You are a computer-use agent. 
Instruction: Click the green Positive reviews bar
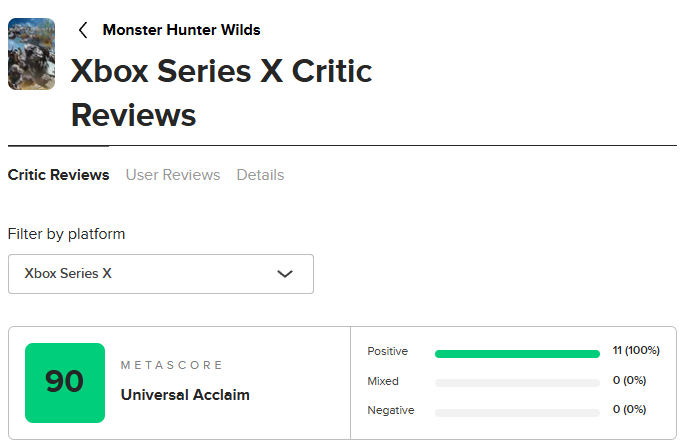point(517,353)
